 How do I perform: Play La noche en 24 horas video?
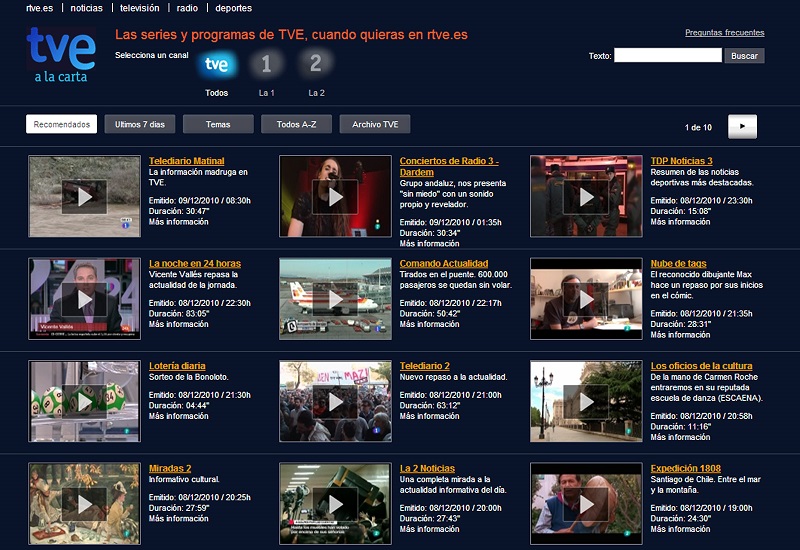click(84, 299)
